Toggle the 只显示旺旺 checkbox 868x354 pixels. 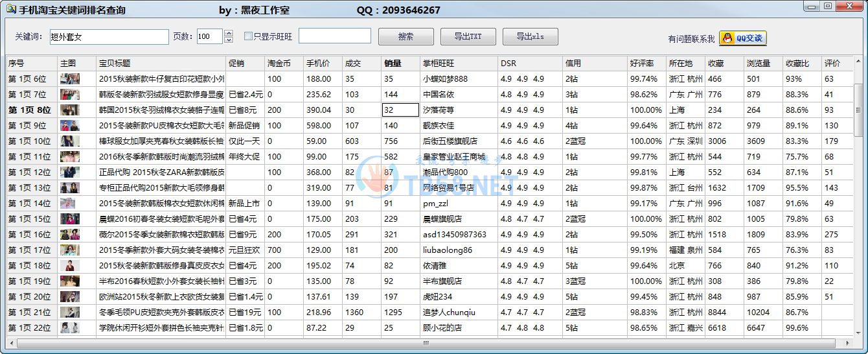[x=248, y=37]
